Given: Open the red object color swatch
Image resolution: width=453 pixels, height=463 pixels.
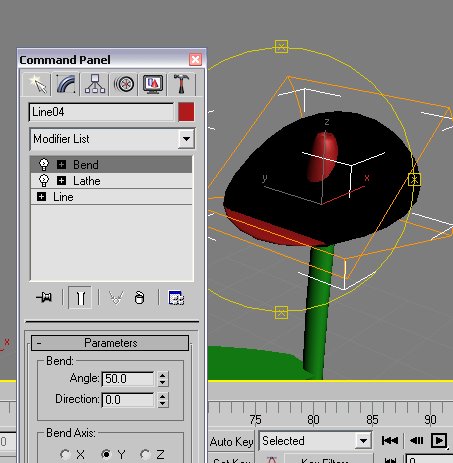Looking at the screenshot, I should click(x=186, y=112).
